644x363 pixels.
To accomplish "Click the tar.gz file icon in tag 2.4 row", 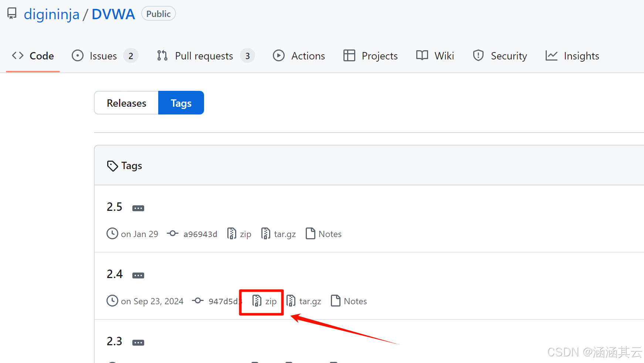I will pyautogui.click(x=291, y=301).
